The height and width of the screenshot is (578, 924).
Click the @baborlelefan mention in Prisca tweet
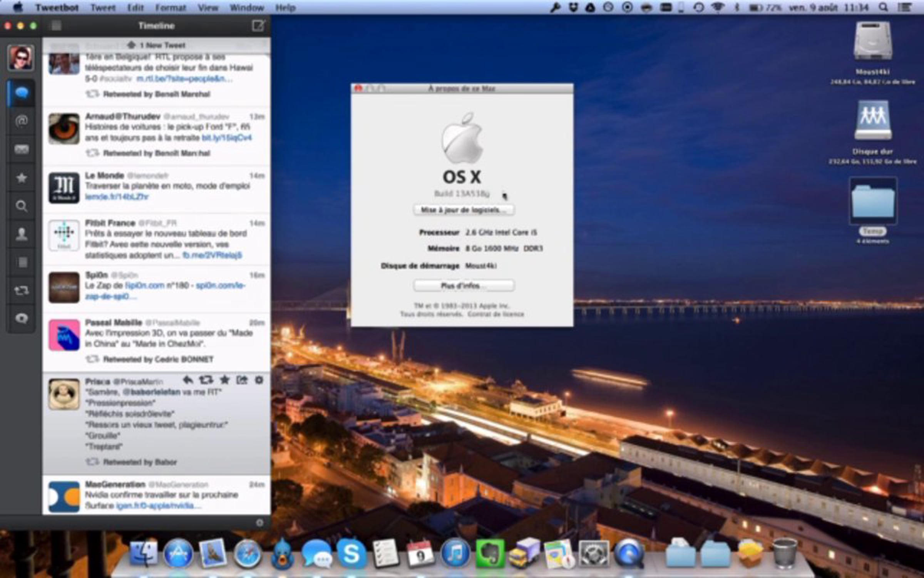[x=151, y=392]
